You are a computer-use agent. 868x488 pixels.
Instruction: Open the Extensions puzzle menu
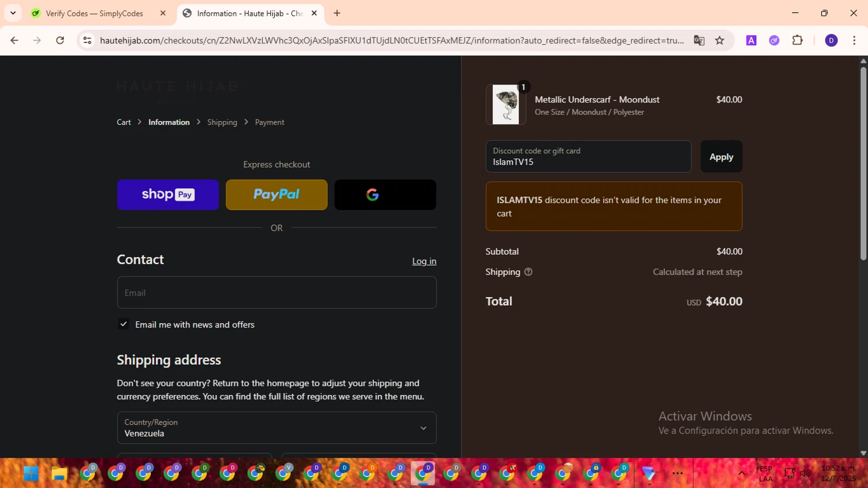pos(797,41)
